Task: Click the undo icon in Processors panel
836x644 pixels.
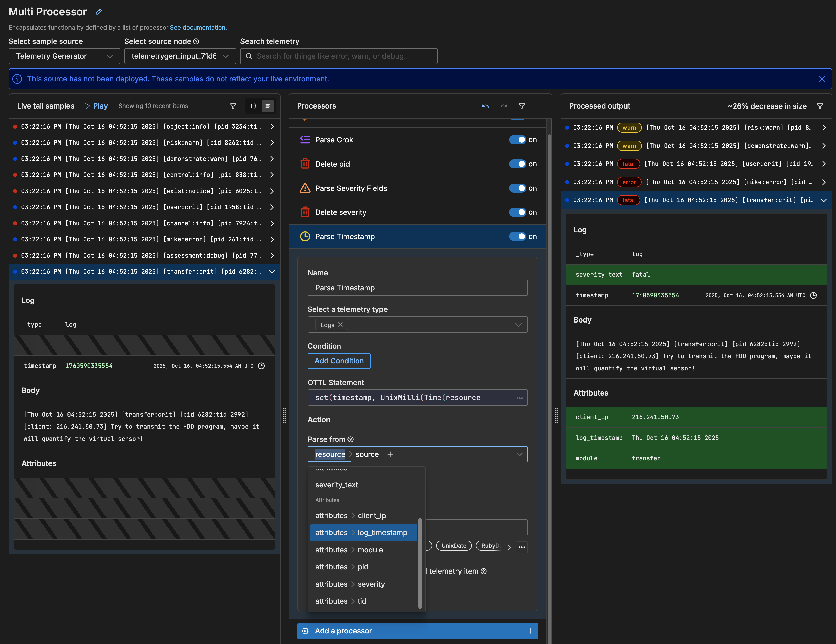Action: click(485, 106)
